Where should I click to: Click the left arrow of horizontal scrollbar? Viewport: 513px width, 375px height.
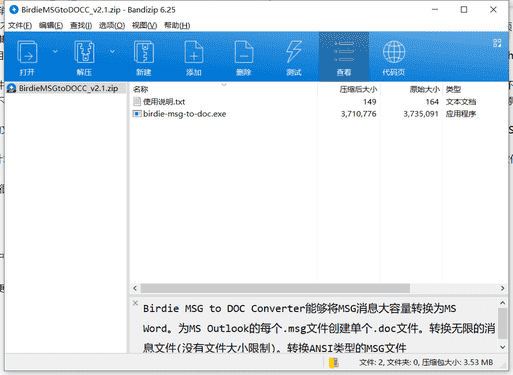[135, 288]
